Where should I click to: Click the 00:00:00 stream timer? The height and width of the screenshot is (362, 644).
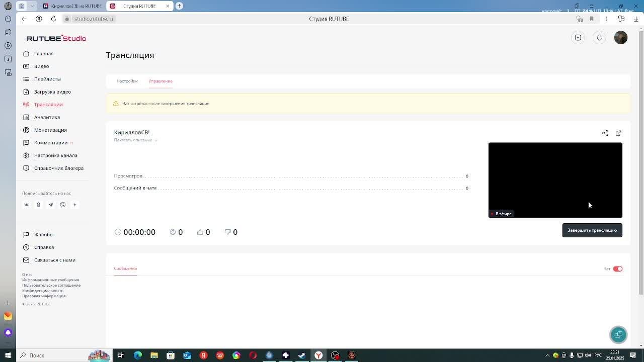tap(139, 232)
